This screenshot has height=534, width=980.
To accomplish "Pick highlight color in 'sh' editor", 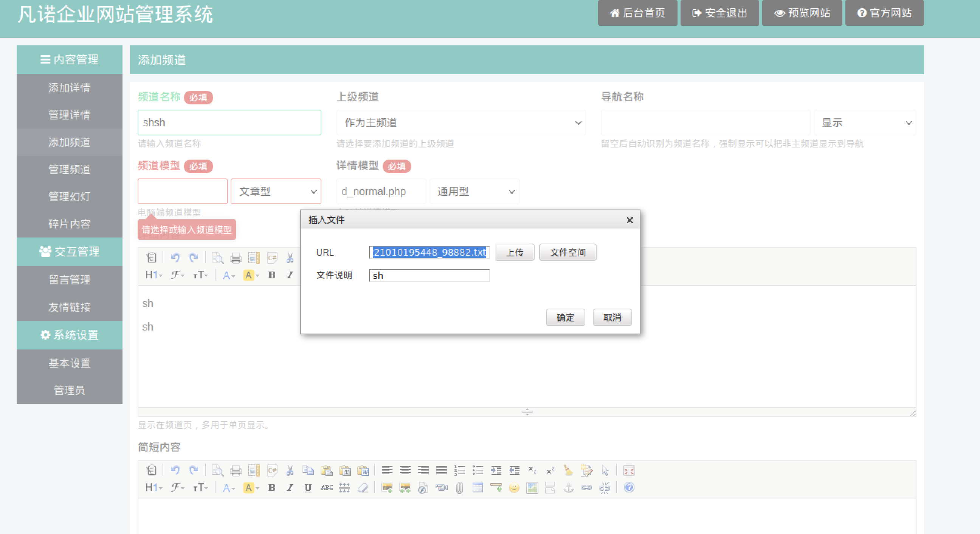I will tap(251, 275).
